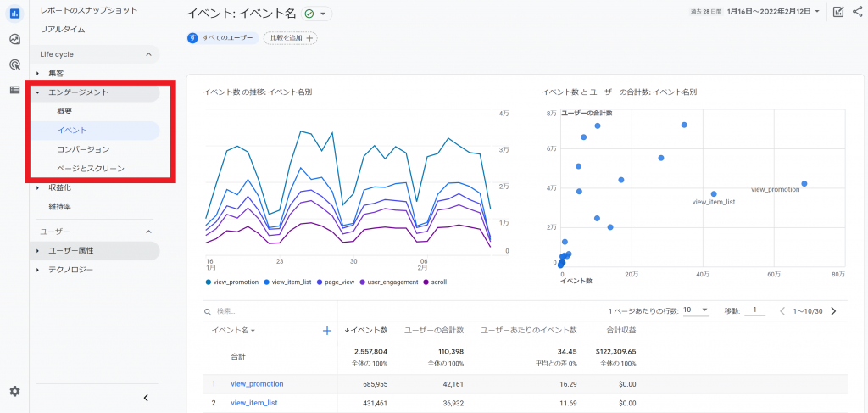Image resolution: width=868 pixels, height=413 pixels.
Task: Click the view_item_list scatter point
Action: point(714,193)
